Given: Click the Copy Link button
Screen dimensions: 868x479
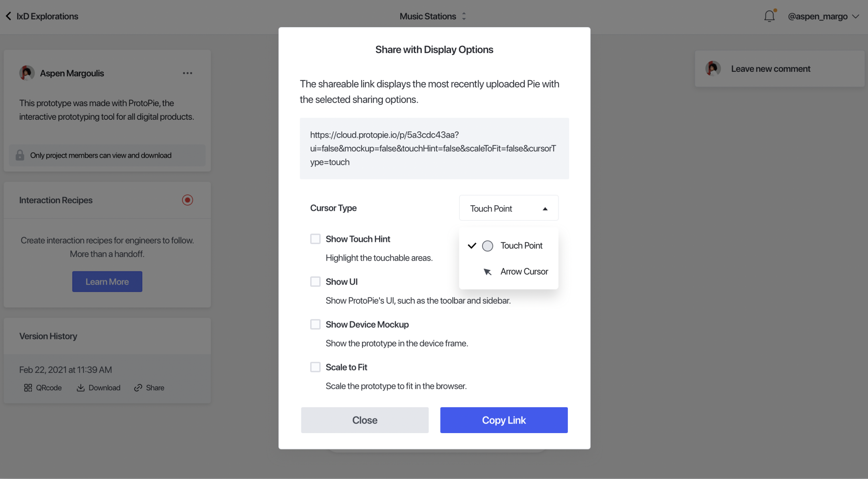Looking at the screenshot, I should [504, 420].
